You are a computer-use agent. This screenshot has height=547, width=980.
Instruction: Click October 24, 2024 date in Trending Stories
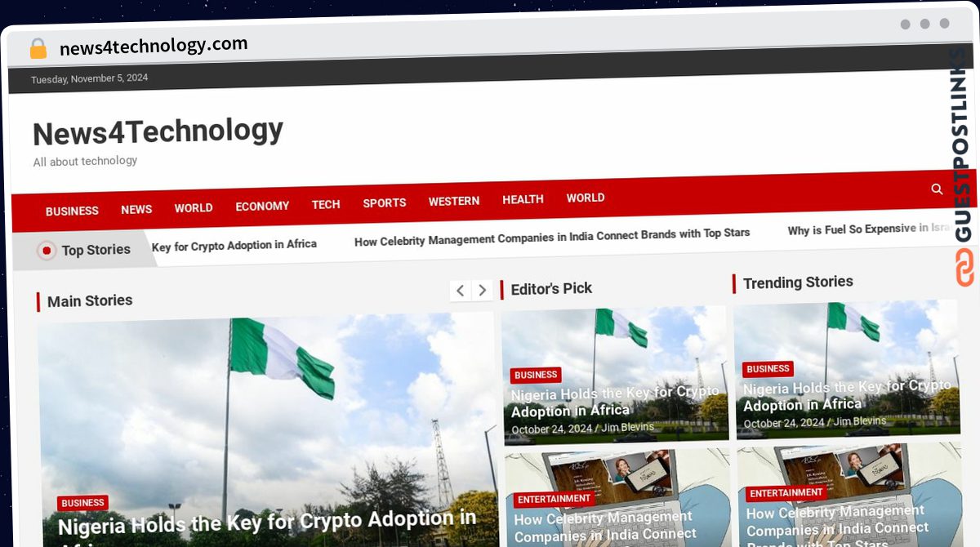click(x=784, y=423)
